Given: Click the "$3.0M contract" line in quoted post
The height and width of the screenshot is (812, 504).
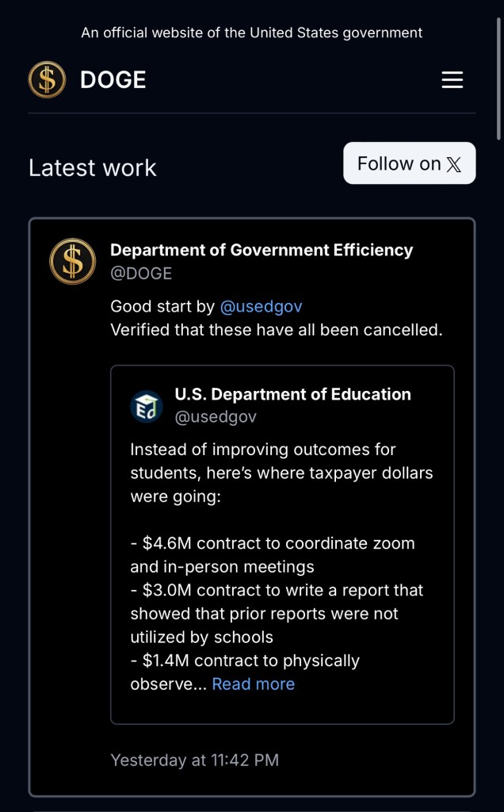Looking at the screenshot, I should coord(277,591).
